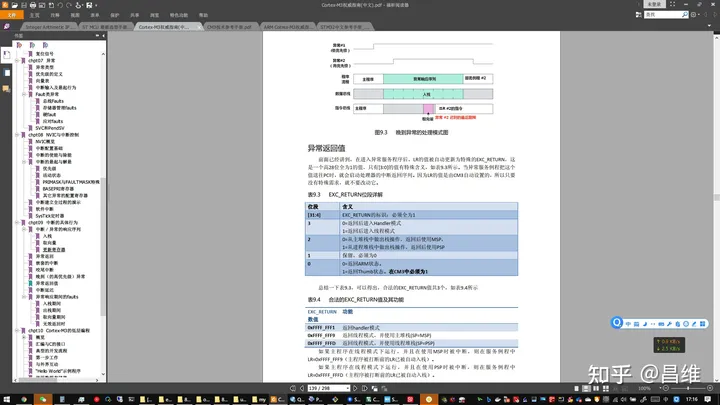Click the first bookmark tool icon in panel header
This screenshot has height=405, width=720.
[x=19, y=45]
